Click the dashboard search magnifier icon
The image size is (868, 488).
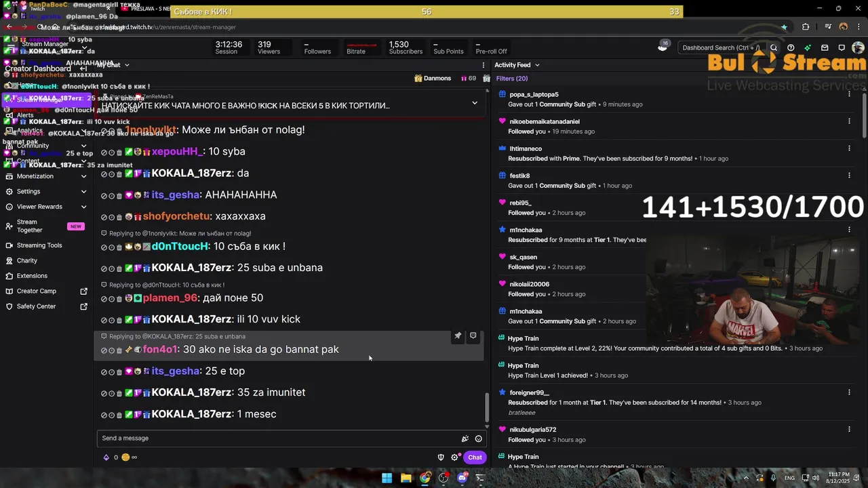click(x=774, y=48)
